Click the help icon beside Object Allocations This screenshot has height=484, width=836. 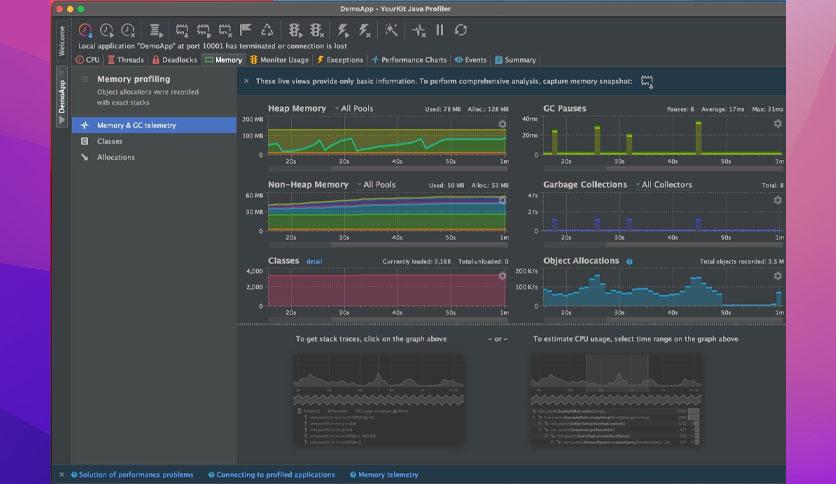(x=629, y=261)
